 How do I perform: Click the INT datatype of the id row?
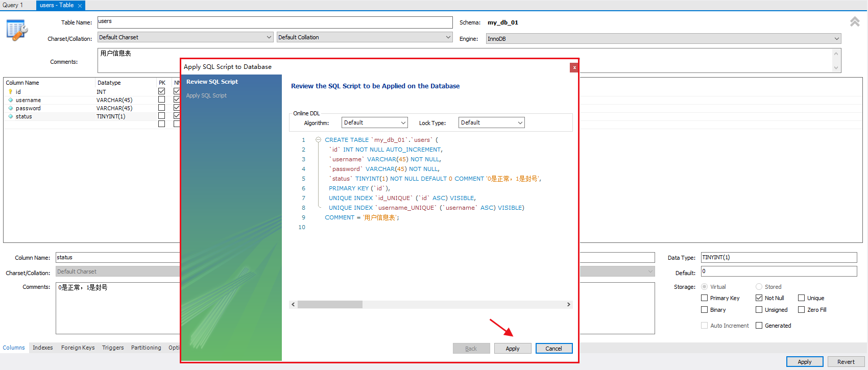(x=101, y=92)
